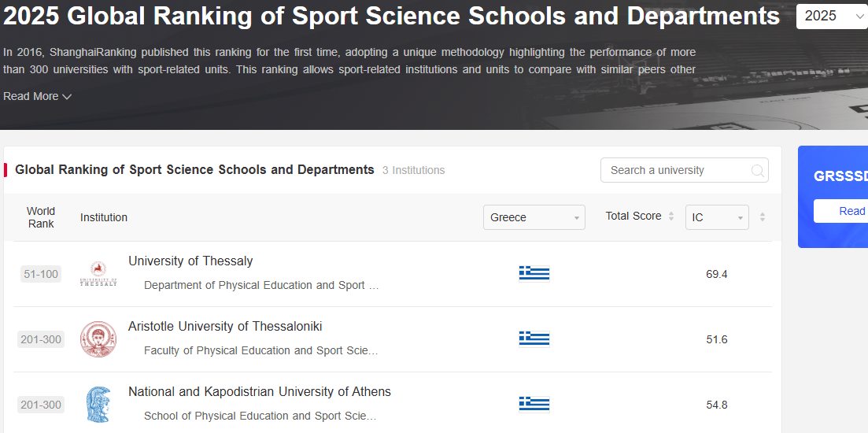The width and height of the screenshot is (868, 433).
Task: Sort by Total Score using arrows icon
Action: pos(671,216)
